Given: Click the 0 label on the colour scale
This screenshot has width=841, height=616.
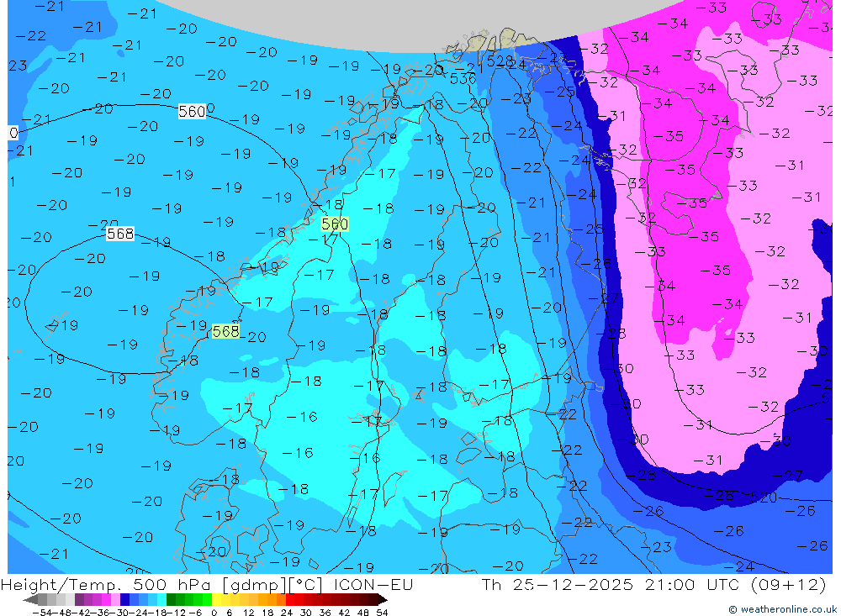Looking at the screenshot, I should coord(214,613).
